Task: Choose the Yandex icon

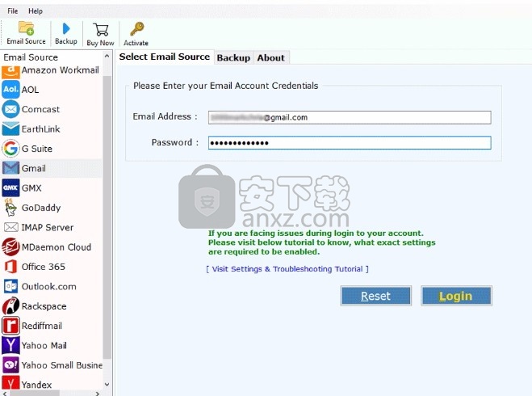Action: [10, 382]
